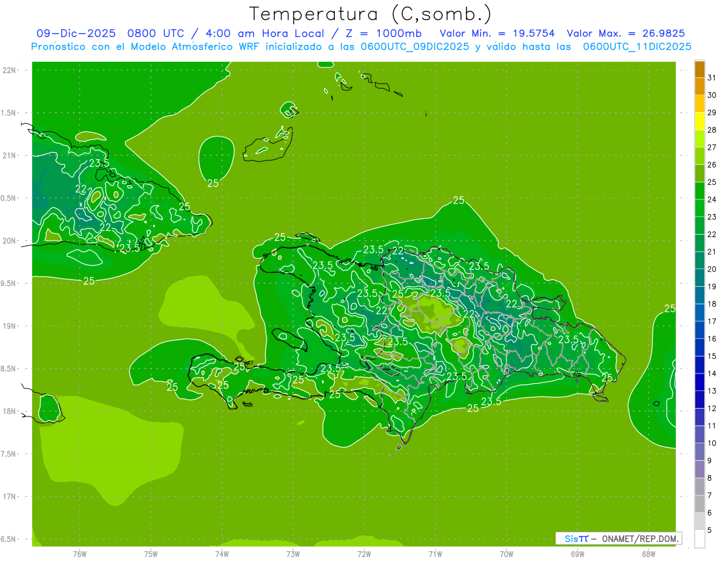This screenshot has width=728, height=562.
Task: Click the yellow legend swatch between 28 and 29
Action: click(x=699, y=121)
